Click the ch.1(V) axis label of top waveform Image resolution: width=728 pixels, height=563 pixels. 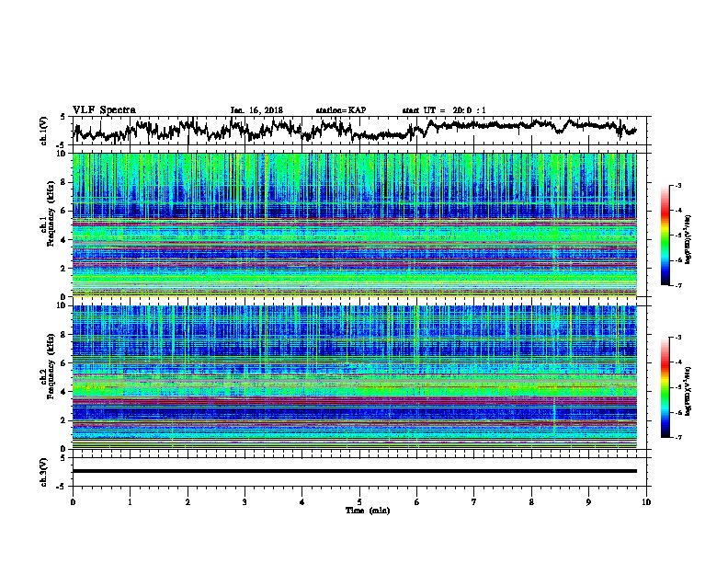click(x=44, y=131)
